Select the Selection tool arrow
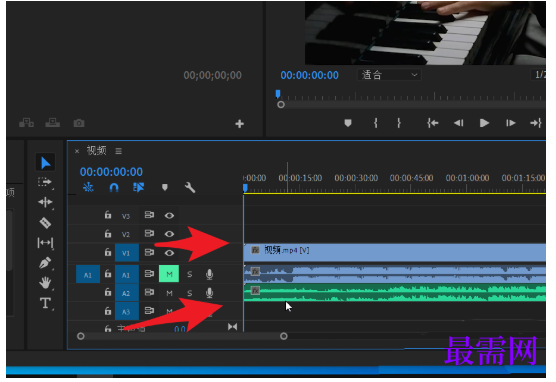Viewport: 556px width, 382px height. pos(45,163)
